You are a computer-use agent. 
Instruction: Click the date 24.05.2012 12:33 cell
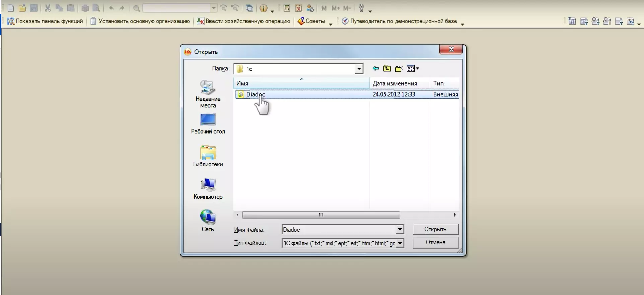[394, 94]
